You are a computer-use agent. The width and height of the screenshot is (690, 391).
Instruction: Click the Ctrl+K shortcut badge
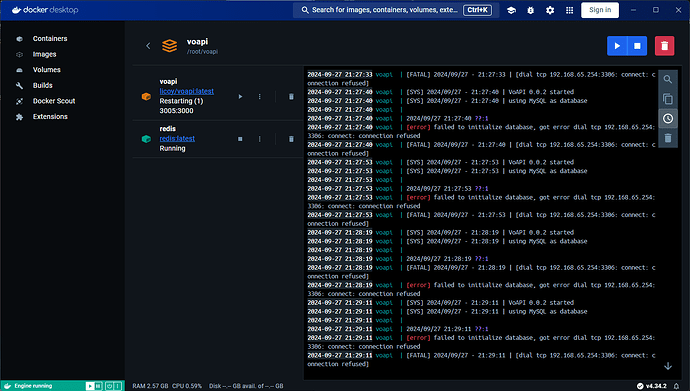pyautogui.click(x=477, y=10)
